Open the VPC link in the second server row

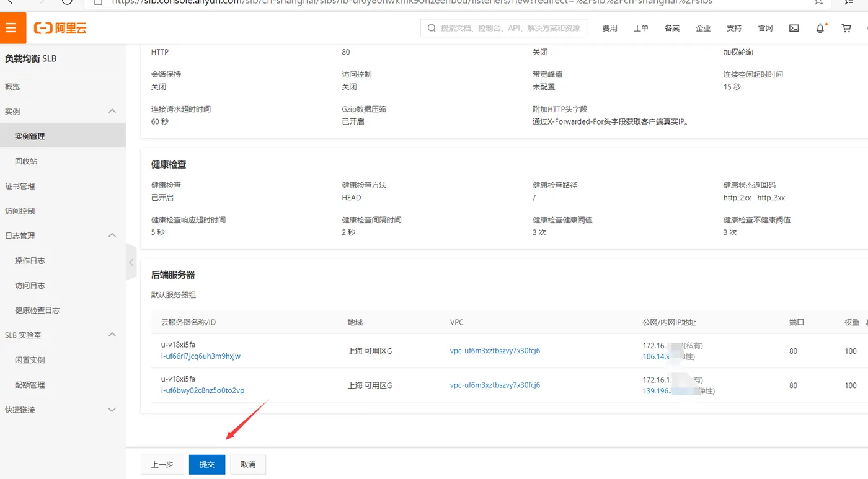tap(495, 385)
